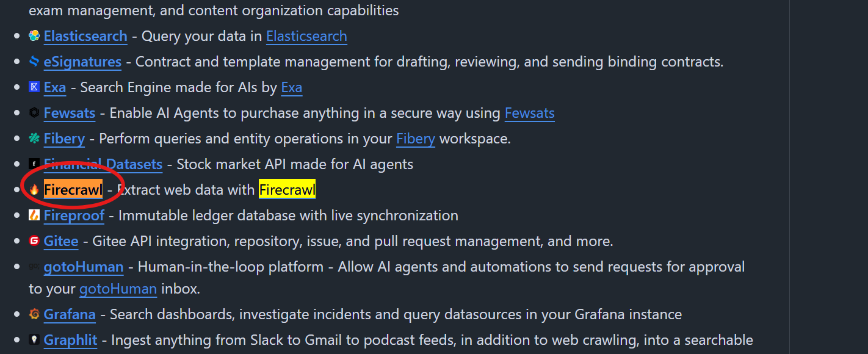Click the eSignatures logo icon

click(x=34, y=61)
